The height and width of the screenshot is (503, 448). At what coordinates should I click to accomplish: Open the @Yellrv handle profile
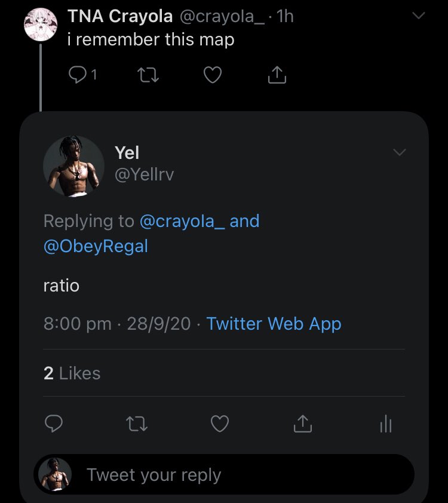tap(144, 174)
